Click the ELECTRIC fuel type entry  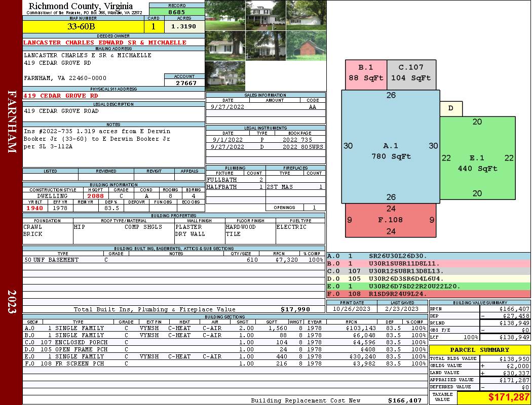pyautogui.click(x=291, y=227)
